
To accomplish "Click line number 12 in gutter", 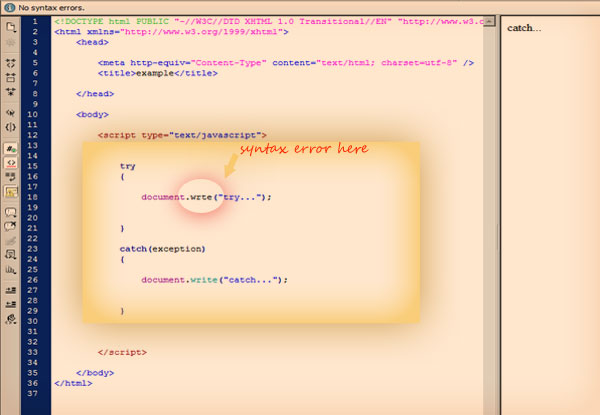I will (x=33, y=135).
